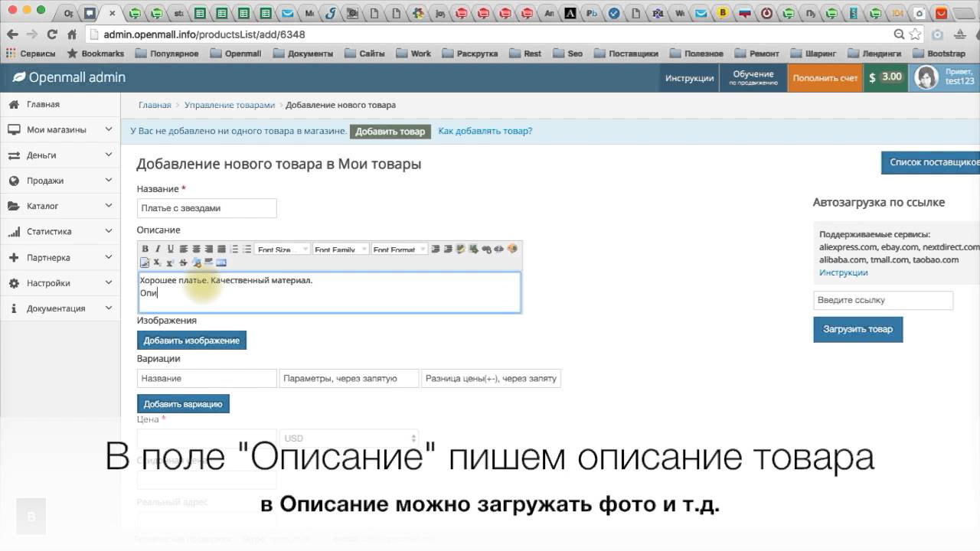This screenshot has width=980, height=551.
Task: Insert image via editor toolbar icon
Action: 461,249
